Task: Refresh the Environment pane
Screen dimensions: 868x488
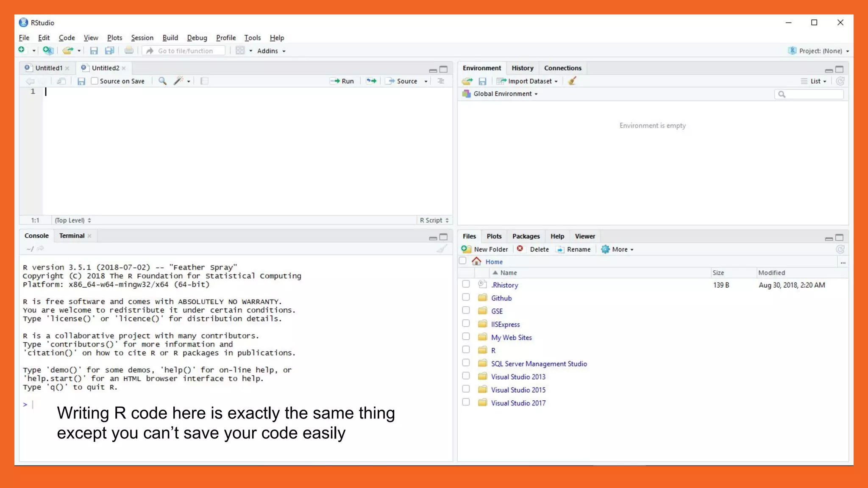Action: [840, 81]
